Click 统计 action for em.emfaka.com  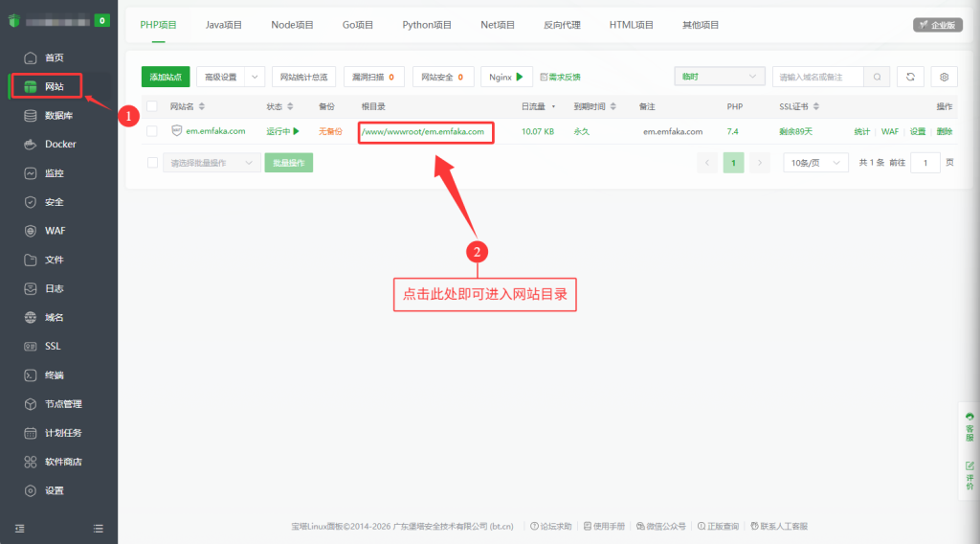862,131
